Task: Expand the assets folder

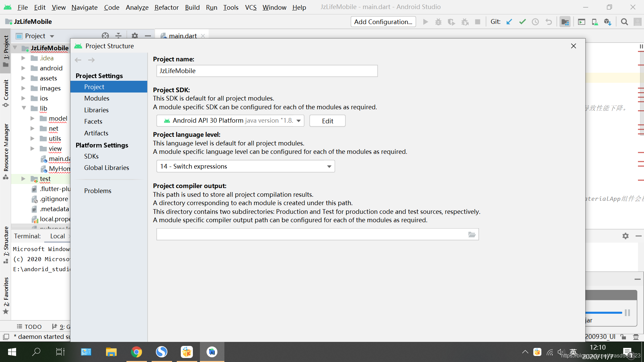Action: tap(23, 78)
